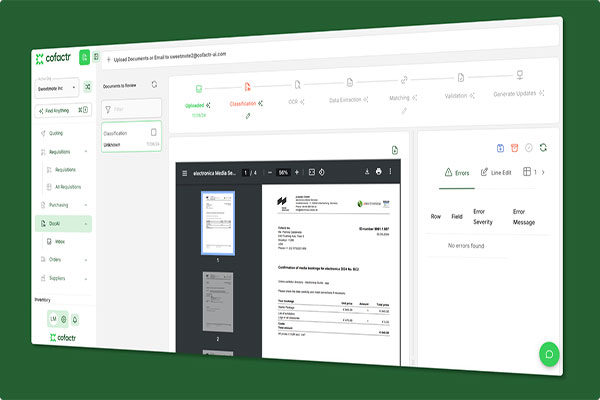Click the Row column header
The image size is (600, 400).
pyautogui.click(x=436, y=217)
